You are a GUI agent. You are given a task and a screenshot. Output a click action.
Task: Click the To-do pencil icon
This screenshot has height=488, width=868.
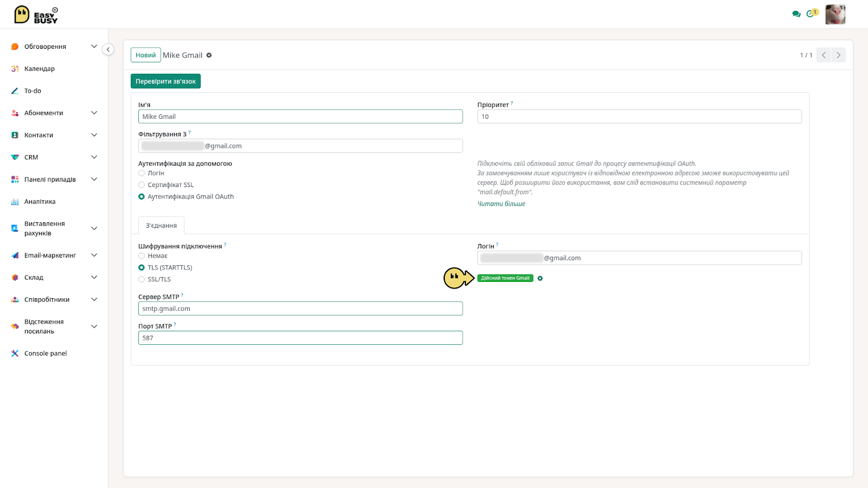(x=15, y=91)
